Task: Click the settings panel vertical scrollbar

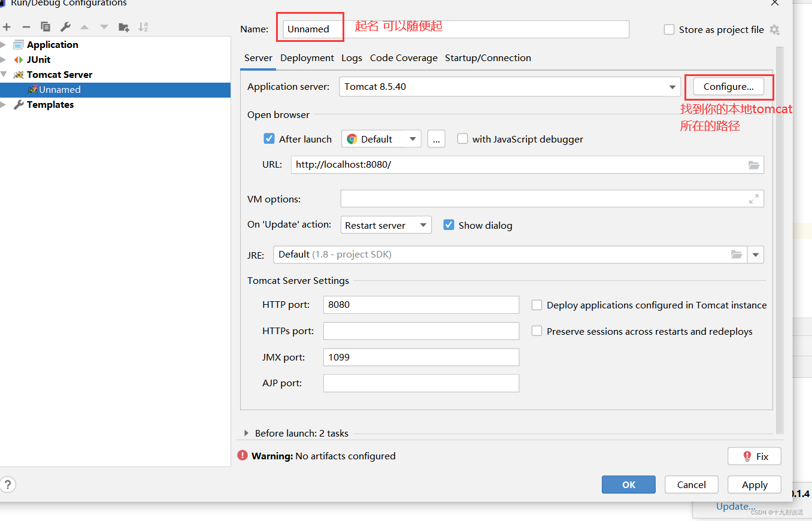Action: click(780, 240)
